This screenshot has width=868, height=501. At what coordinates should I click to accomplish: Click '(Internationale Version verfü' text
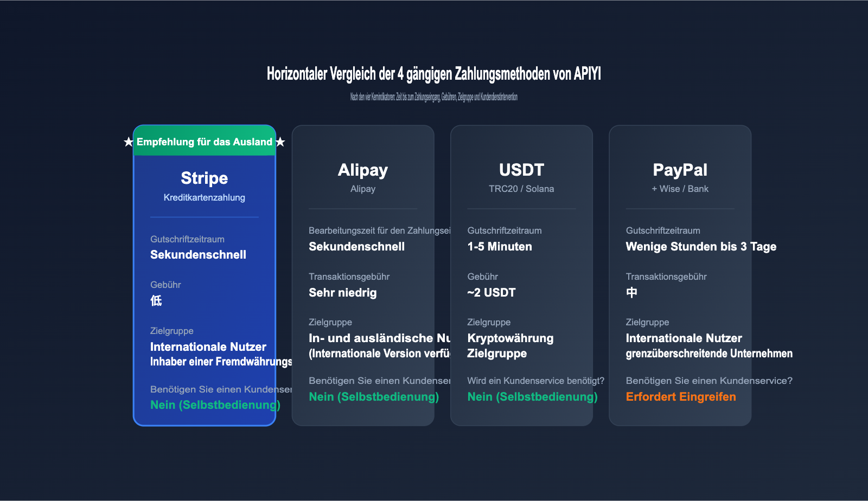coord(379,354)
